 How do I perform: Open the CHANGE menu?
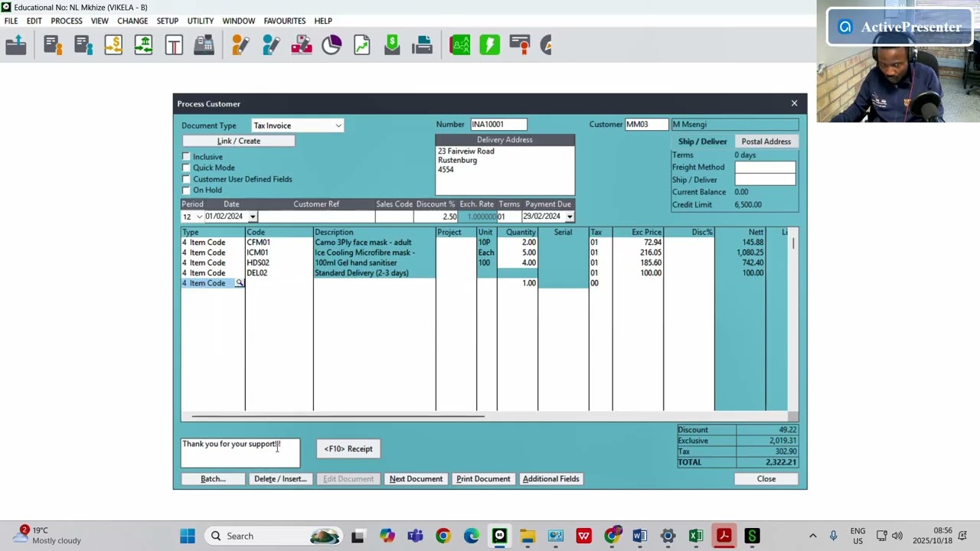pyautogui.click(x=132, y=21)
